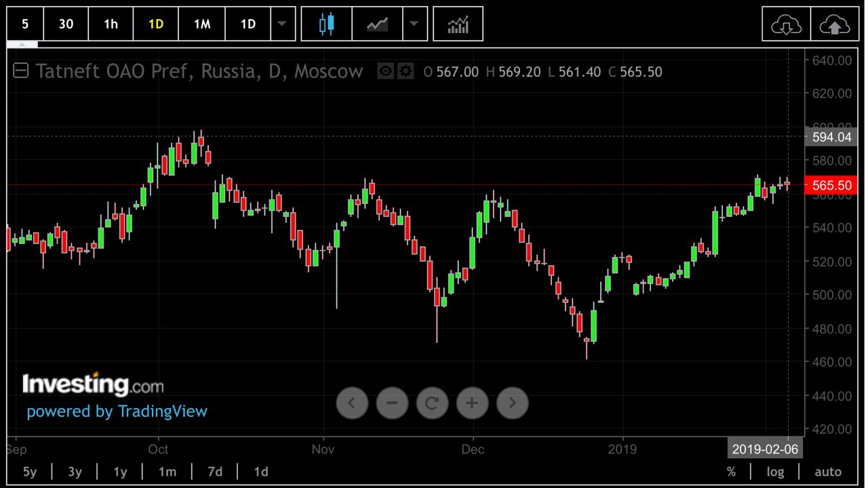Click the 2019 label on time axis

pos(623,449)
